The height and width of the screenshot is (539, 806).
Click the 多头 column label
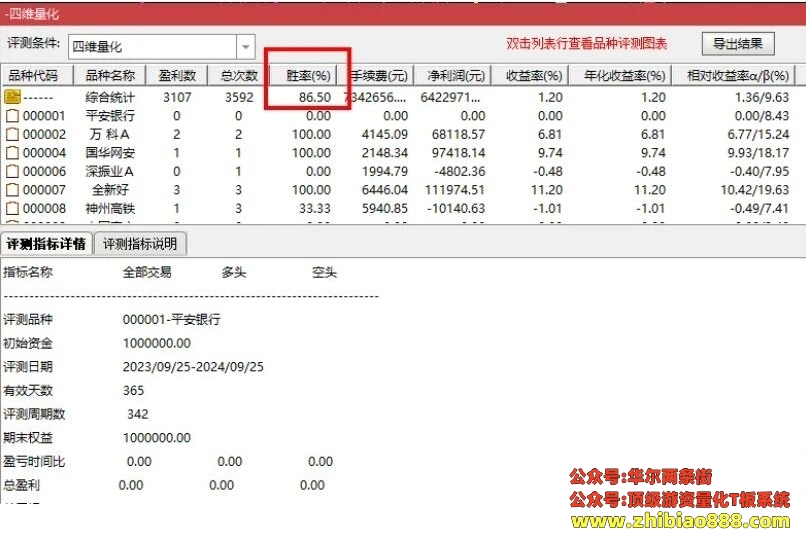tap(234, 272)
